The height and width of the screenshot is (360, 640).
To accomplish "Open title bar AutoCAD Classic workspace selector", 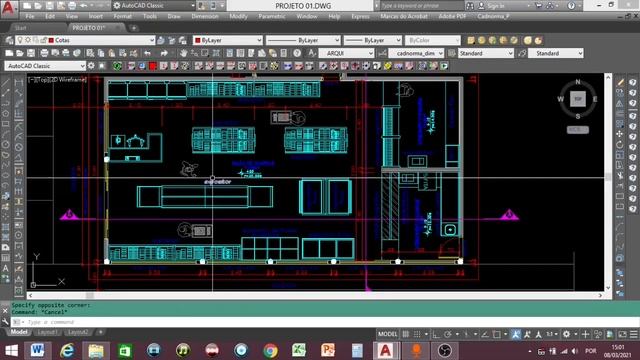I will click(153, 6).
